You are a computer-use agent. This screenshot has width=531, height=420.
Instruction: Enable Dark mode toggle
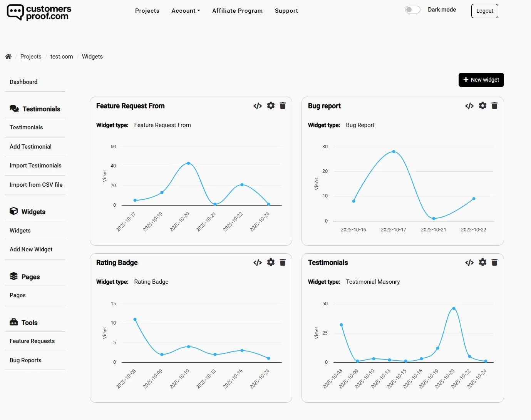pos(412,10)
